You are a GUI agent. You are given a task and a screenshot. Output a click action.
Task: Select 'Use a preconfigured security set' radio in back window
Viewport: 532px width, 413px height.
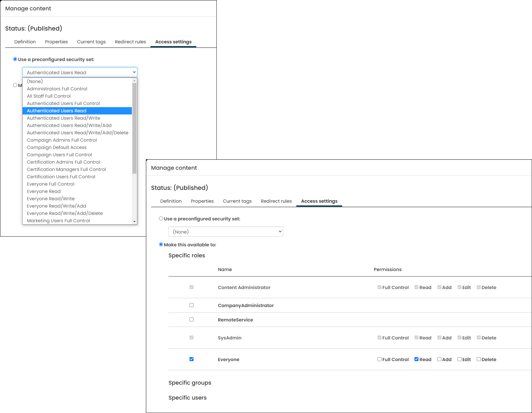tap(15, 59)
